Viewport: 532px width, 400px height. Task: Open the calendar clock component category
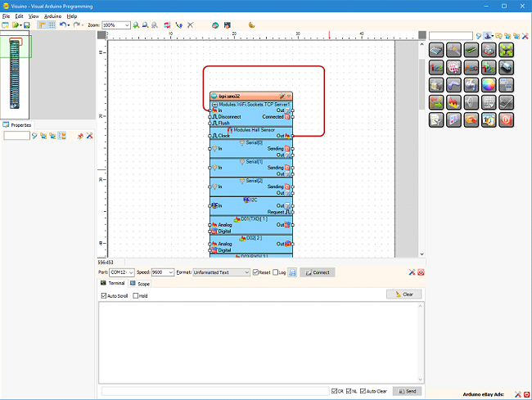pyautogui.click(x=489, y=119)
